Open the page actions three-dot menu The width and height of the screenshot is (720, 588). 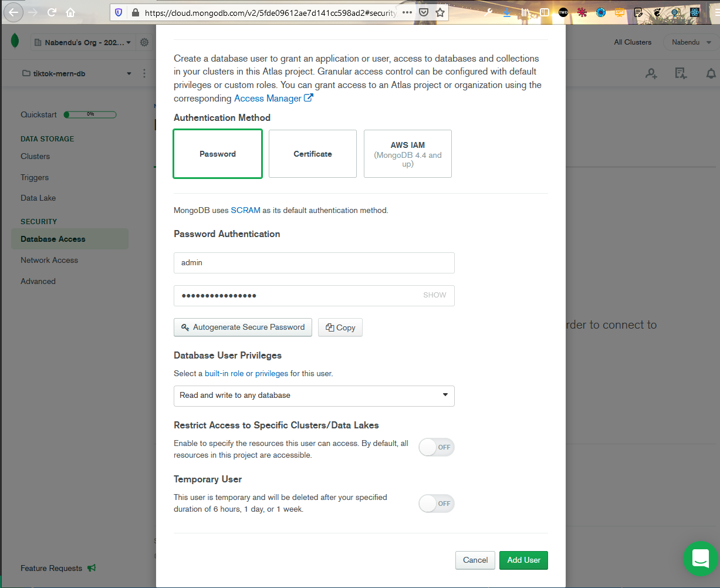click(407, 12)
